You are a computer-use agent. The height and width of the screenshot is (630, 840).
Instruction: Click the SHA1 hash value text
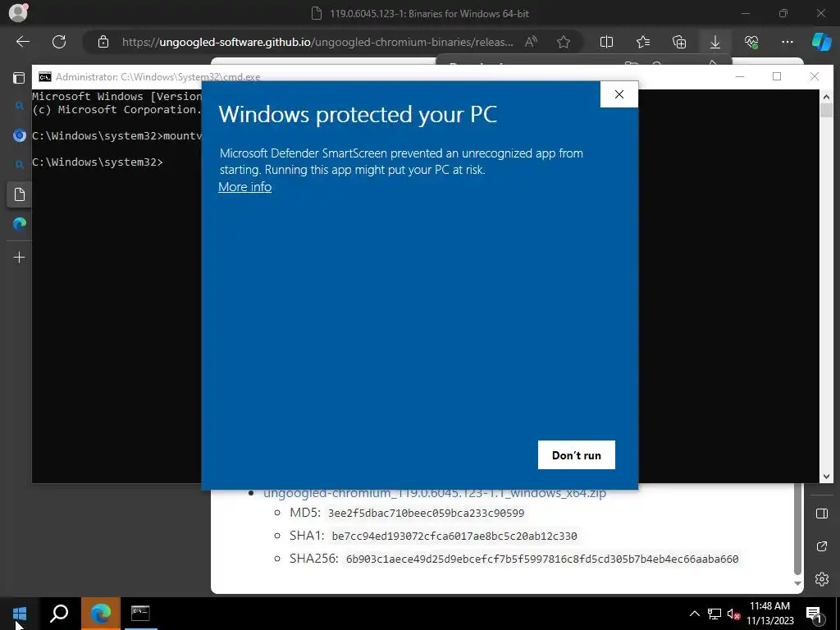454,536
